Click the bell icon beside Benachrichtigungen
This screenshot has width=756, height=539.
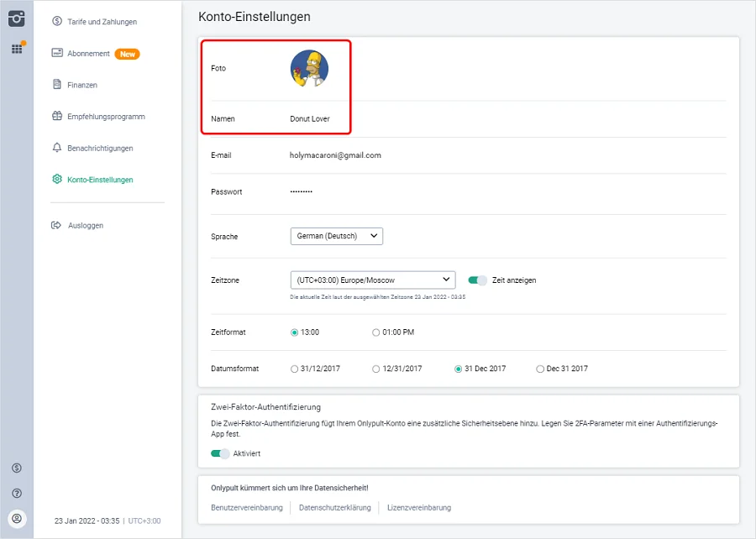coord(57,148)
